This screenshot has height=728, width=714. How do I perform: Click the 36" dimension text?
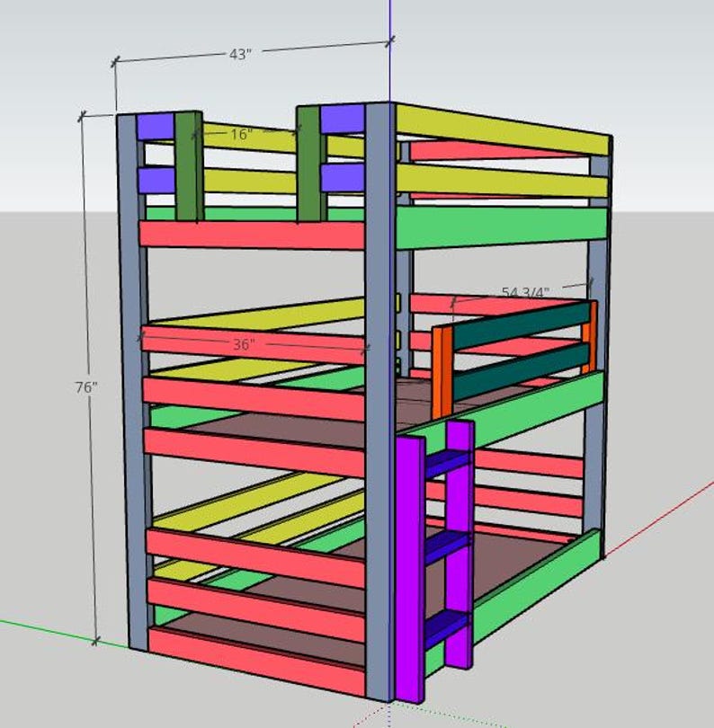[244, 344]
